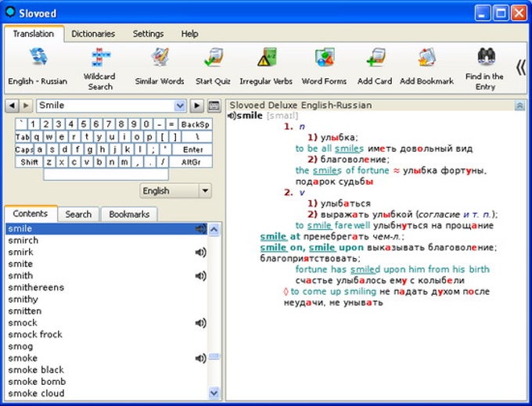532x406 pixels.
Task: Select smog in the word list
Action: (x=106, y=347)
